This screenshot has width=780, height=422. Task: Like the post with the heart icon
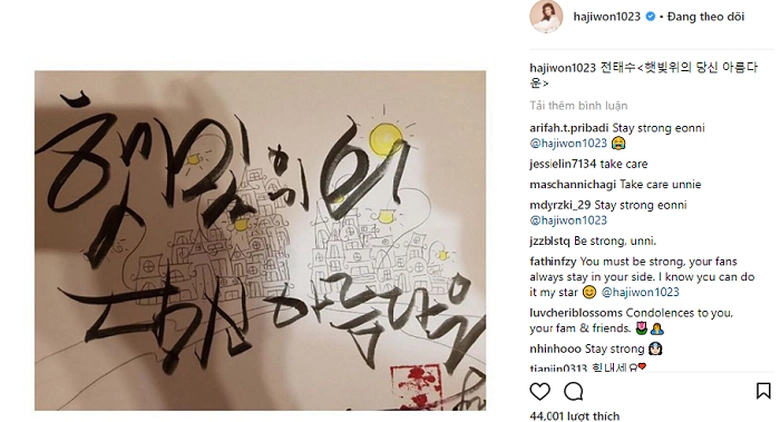click(540, 392)
